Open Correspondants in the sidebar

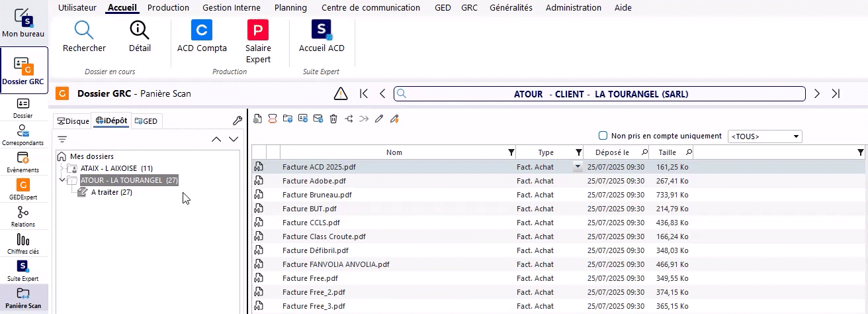[x=23, y=135]
